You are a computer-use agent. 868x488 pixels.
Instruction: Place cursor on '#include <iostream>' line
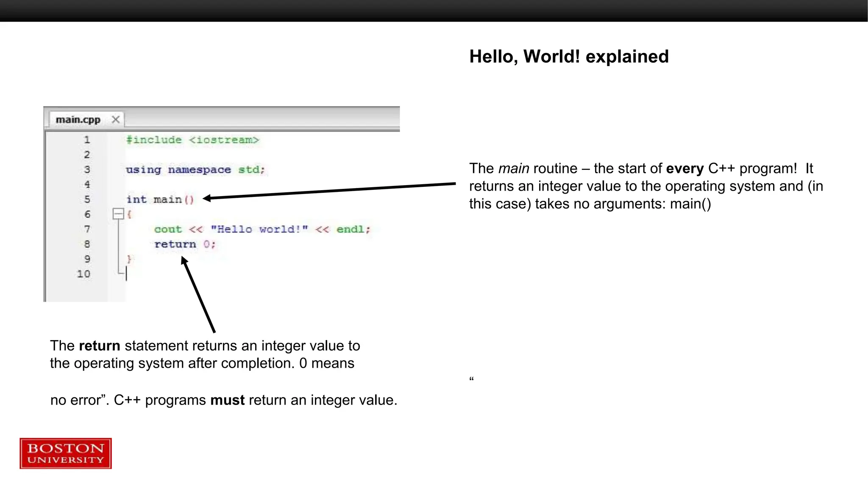coord(192,140)
